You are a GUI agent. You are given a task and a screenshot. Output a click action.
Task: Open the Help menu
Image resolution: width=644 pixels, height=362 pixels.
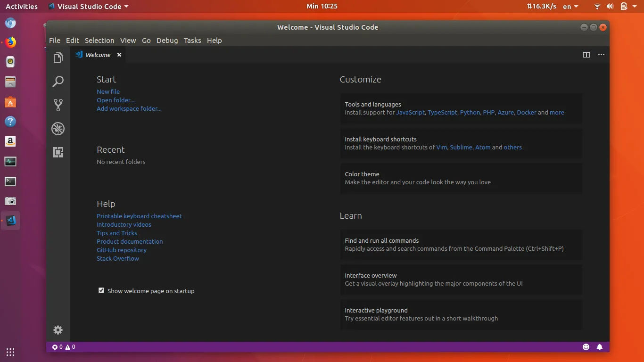[214, 41]
